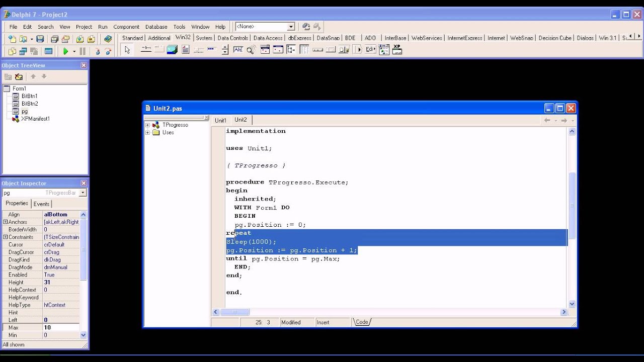Click Save current desktop icon
Image resolution: width=644 pixels, height=362 pixels.
point(306,27)
